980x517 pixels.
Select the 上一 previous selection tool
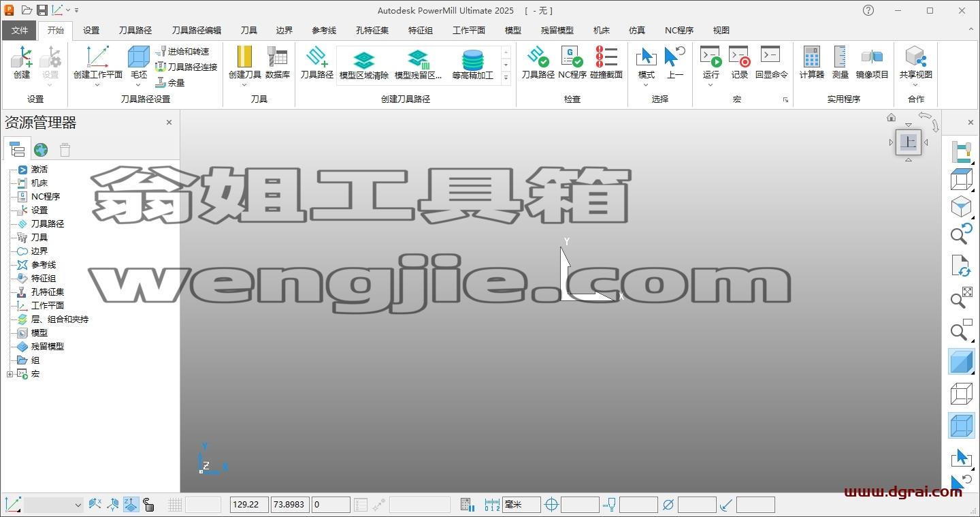pyautogui.click(x=674, y=62)
